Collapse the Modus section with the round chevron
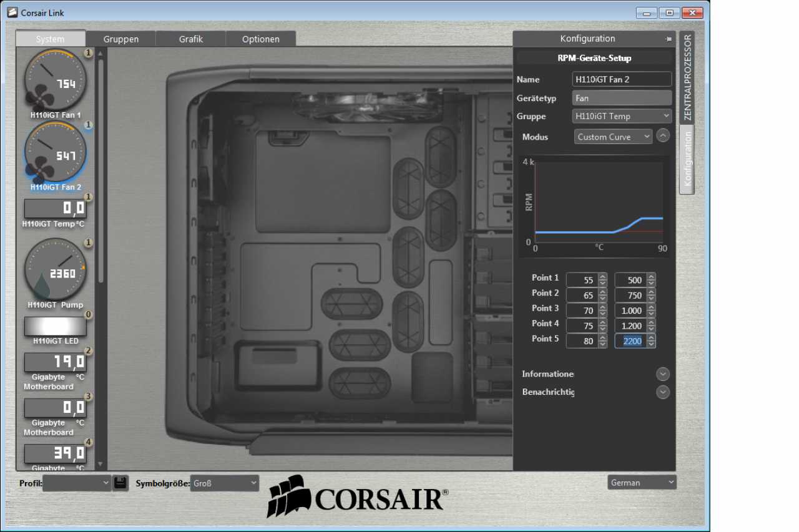The height and width of the screenshot is (532, 799). click(663, 135)
